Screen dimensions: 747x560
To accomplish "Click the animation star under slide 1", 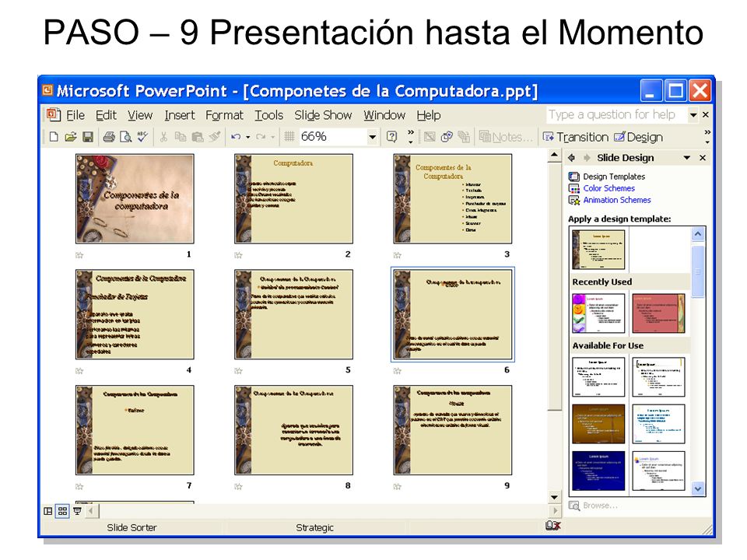I will coord(79,255).
